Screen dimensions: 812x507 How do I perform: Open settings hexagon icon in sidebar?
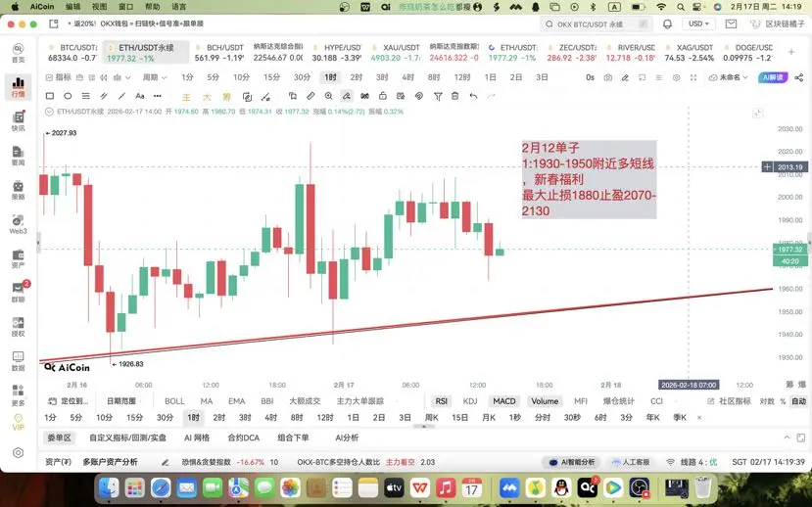tap(19, 452)
